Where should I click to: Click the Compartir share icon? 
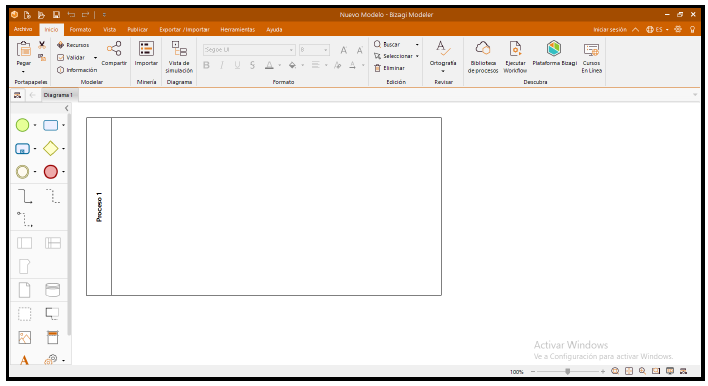point(114,53)
